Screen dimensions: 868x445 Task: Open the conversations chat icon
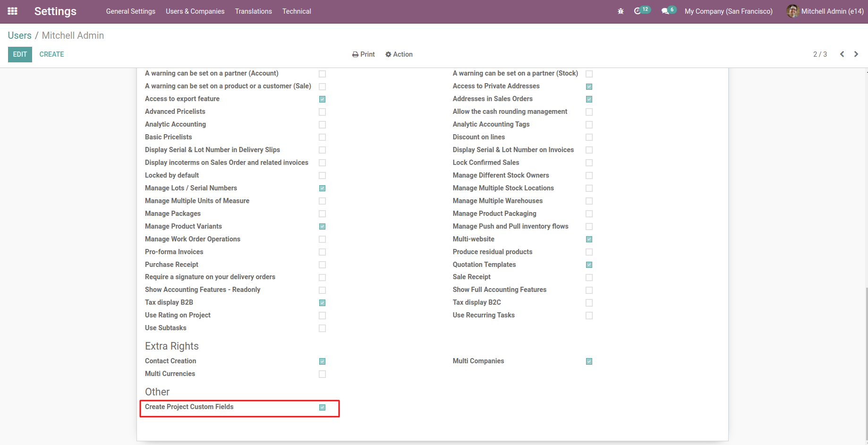[x=665, y=11]
